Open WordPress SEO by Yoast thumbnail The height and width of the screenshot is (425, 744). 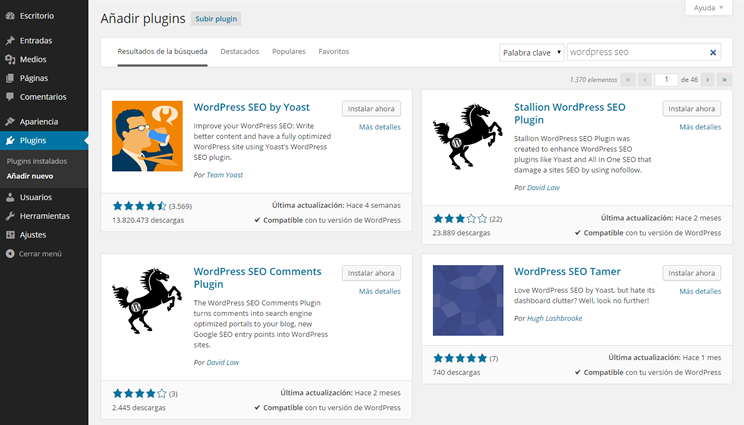pyautogui.click(x=147, y=136)
